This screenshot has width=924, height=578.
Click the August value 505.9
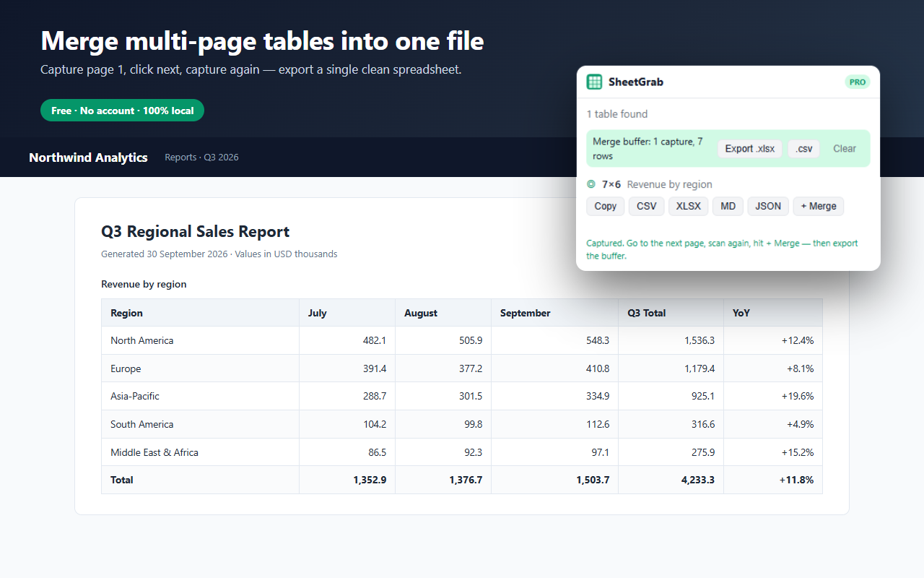471,340
